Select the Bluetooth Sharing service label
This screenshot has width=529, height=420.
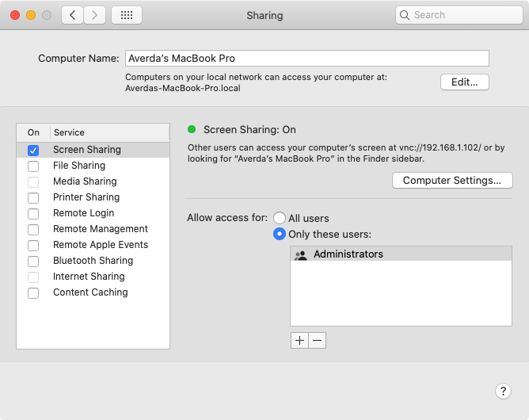coord(93,261)
